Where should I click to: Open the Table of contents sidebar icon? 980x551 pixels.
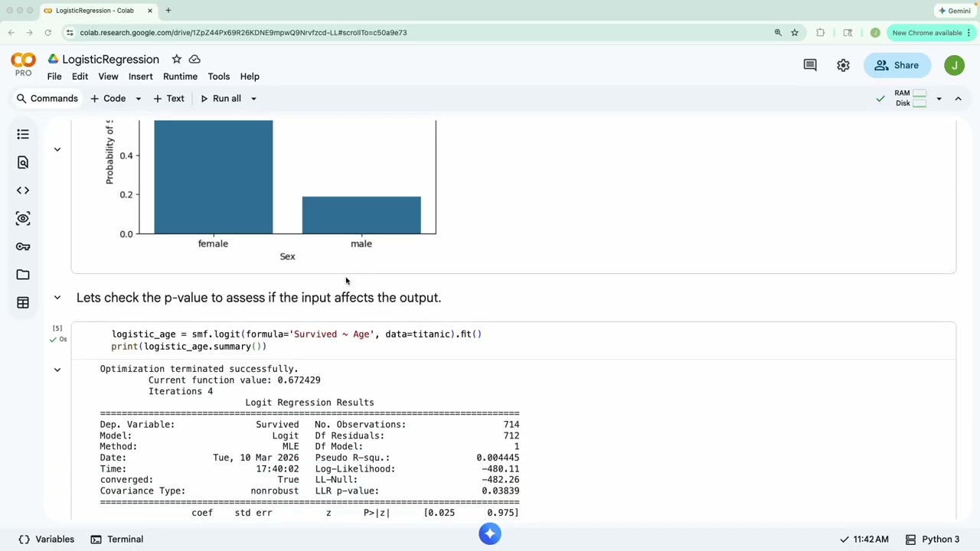click(x=23, y=135)
